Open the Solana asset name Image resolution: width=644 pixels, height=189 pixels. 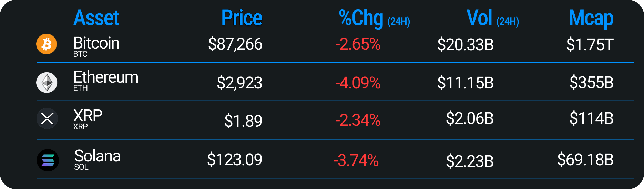(x=98, y=156)
